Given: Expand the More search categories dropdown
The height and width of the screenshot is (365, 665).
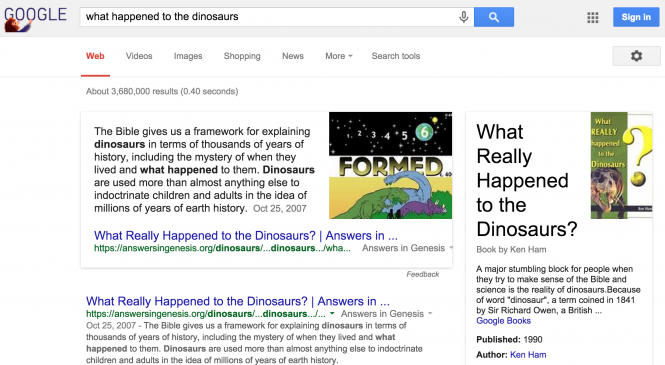Looking at the screenshot, I should click(x=339, y=56).
